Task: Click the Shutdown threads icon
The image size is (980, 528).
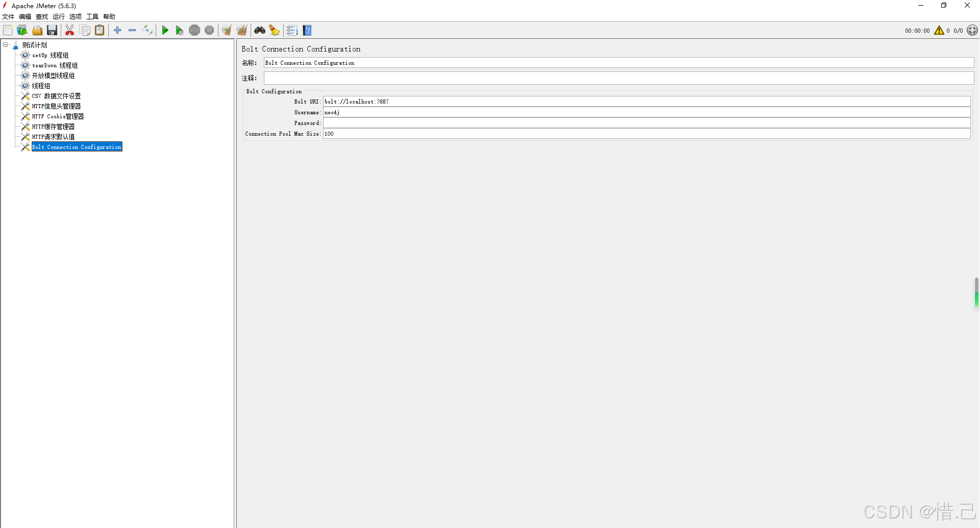Action: 209,31
